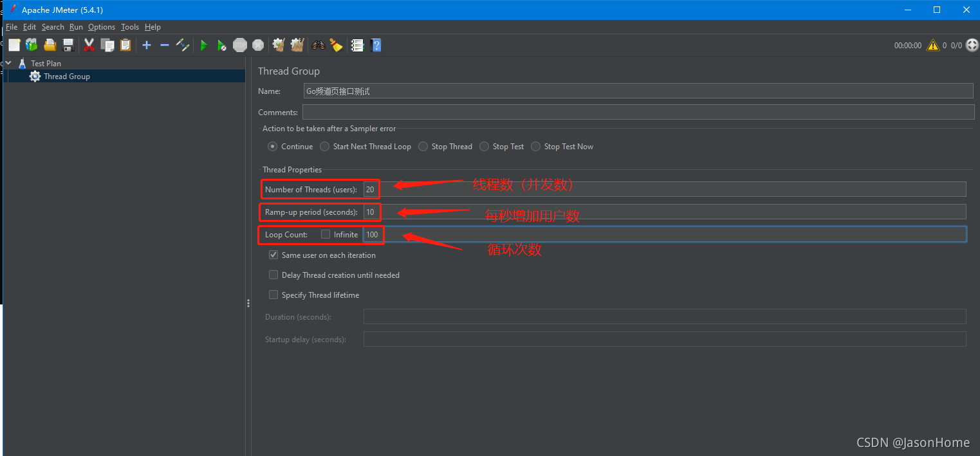
Task: Click the blue plus Expand All icon
Action: tap(147, 45)
